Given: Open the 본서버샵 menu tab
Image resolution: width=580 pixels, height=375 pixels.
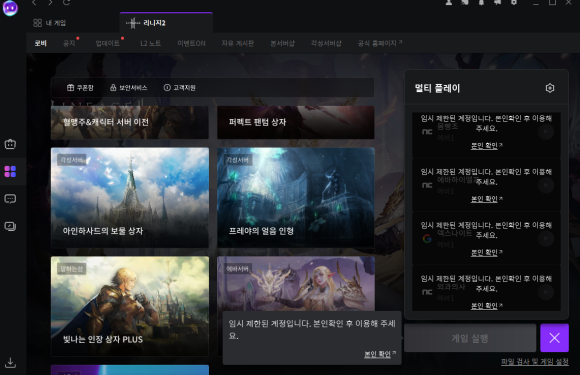Looking at the screenshot, I should click(x=282, y=43).
